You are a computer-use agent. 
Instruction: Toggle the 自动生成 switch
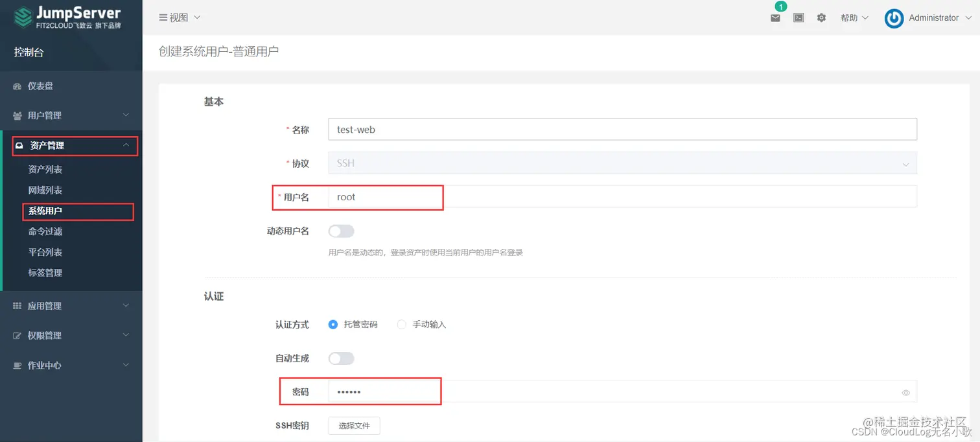[x=342, y=358]
